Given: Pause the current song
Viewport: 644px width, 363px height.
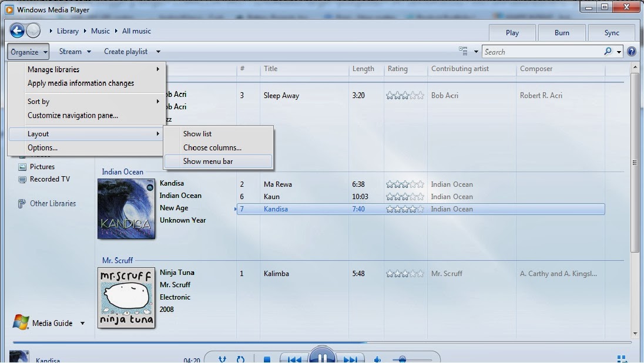Looking at the screenshot, I should [323, 355].
